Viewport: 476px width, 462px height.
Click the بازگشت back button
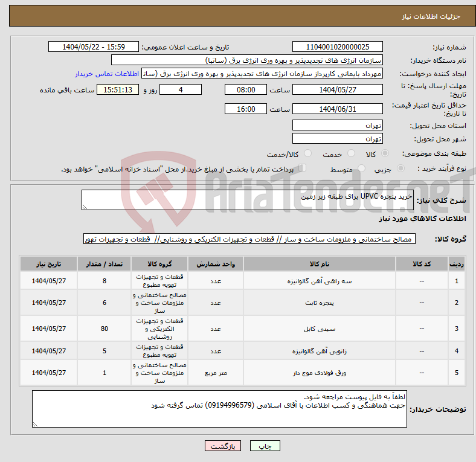(x=223, y=446)
